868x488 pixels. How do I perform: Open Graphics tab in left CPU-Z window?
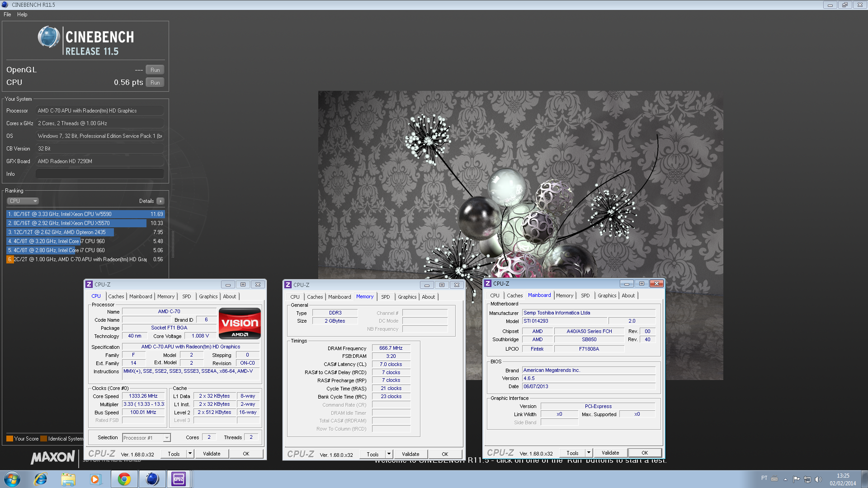(x=208, y=296)
